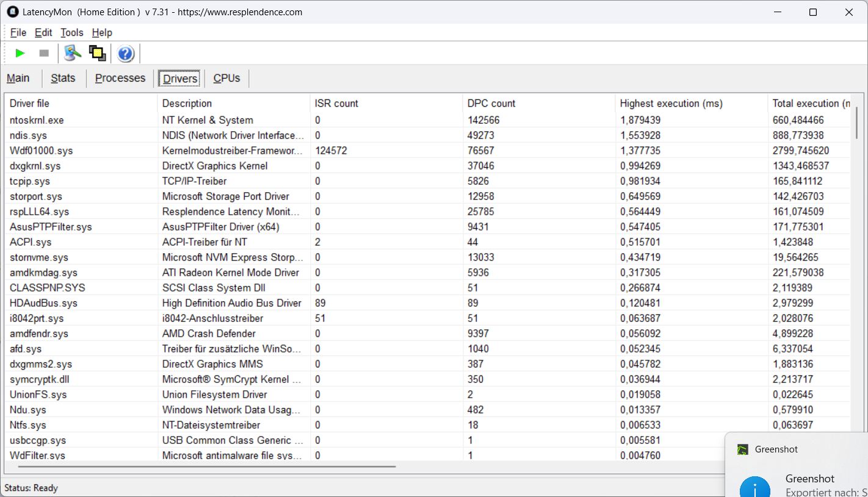Select the ACPI.sys driver row

tap(427, 242)
